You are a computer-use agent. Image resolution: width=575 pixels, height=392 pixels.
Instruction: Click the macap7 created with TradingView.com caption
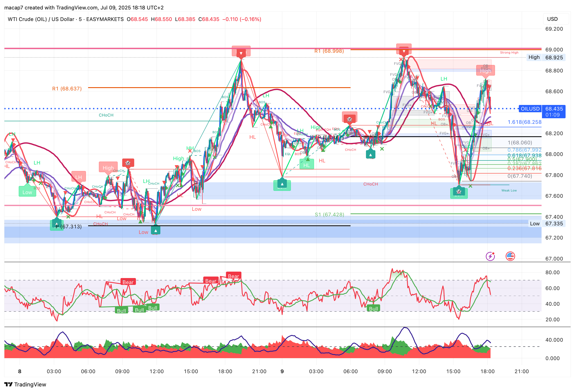84,7
